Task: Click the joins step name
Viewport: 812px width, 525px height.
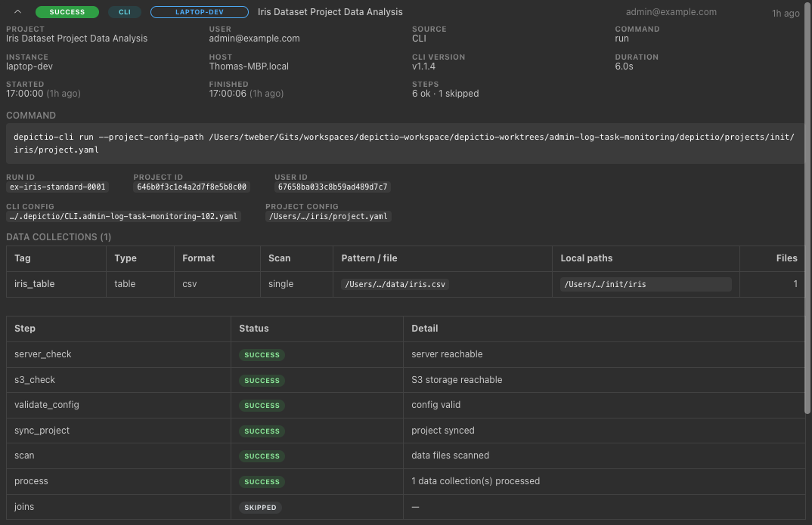Action: [x=24, y=507]
